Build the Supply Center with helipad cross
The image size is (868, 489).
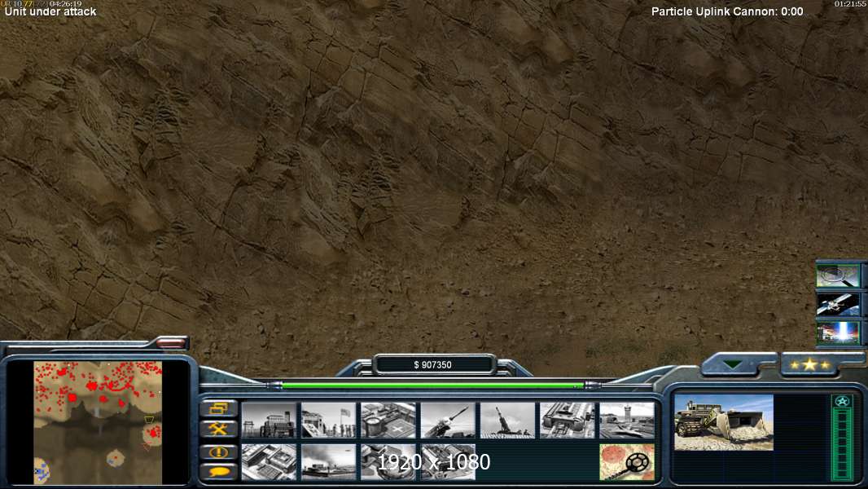tap(388, 420)
